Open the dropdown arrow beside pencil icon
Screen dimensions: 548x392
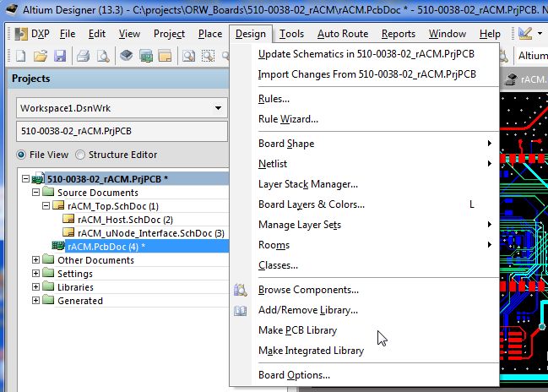pyautogui.click(x=540, y=34)
